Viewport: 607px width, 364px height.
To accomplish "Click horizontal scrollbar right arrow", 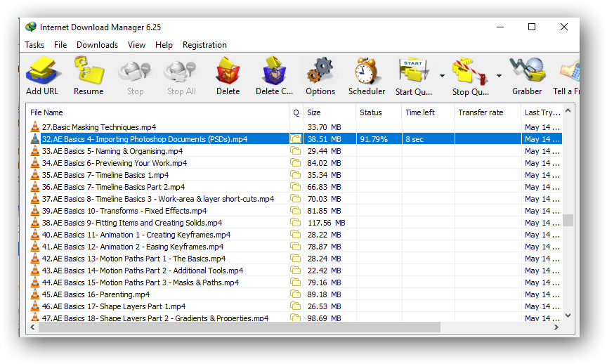I will point(556,327).
